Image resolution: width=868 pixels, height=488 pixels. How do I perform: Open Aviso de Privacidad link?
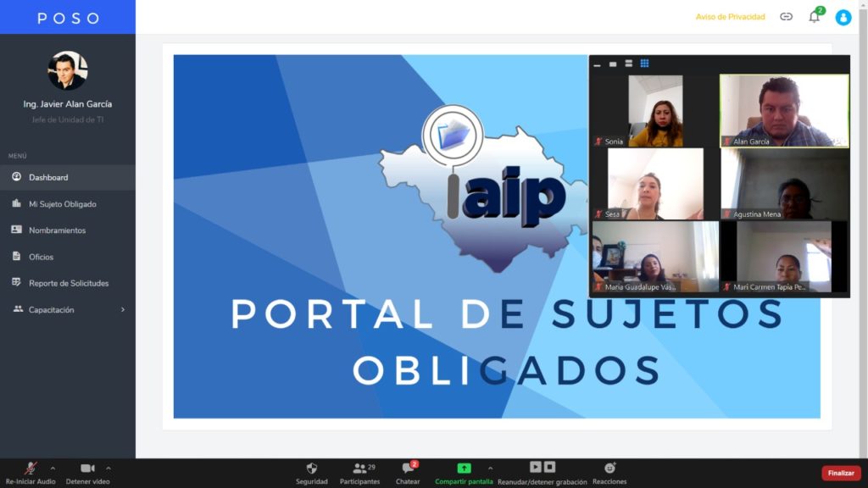coord(730,17)
